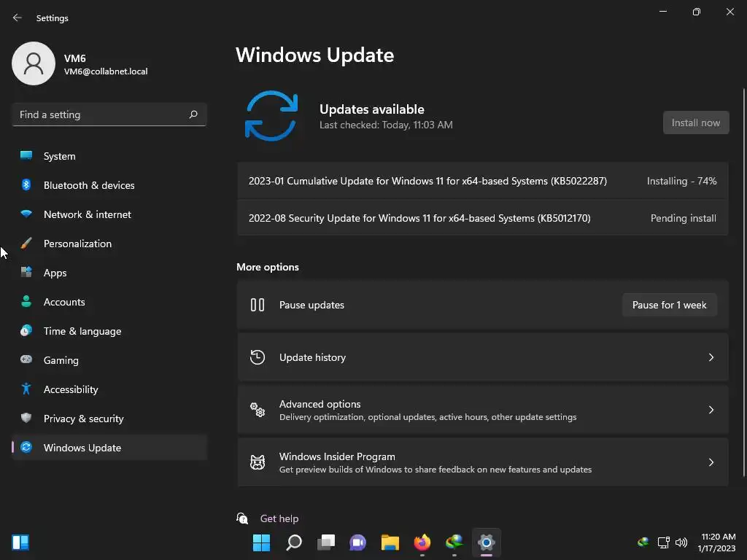Expand Windows Insider Program chevron

(x=711, y=462)
